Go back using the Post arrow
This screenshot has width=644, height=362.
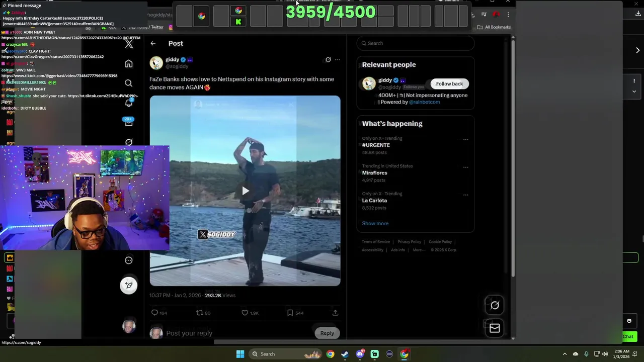[153, 43]
